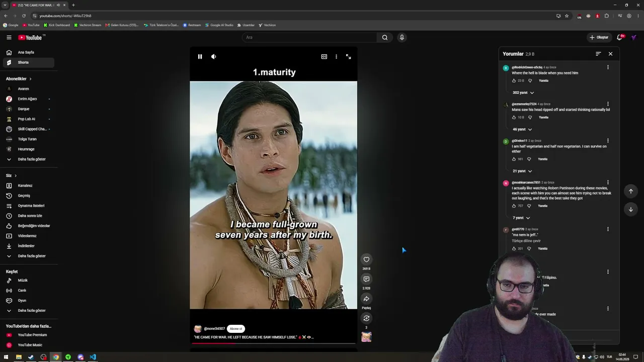The height and width of the screenshot is (362, 644).
Task: Focus the YouTube search field
Action: pyautogui.click(x=309, y=37)
